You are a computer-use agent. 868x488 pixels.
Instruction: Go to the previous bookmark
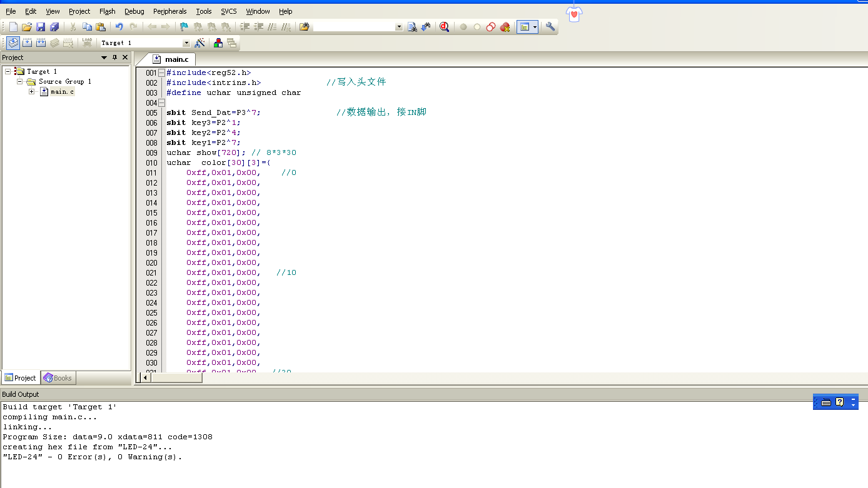pyautogui.click(x=198, y=27)
